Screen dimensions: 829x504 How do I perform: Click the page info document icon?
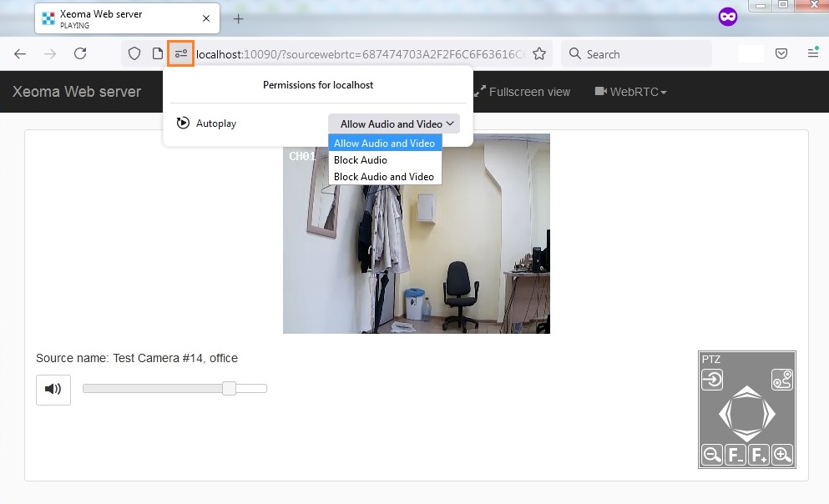point(157,53)
